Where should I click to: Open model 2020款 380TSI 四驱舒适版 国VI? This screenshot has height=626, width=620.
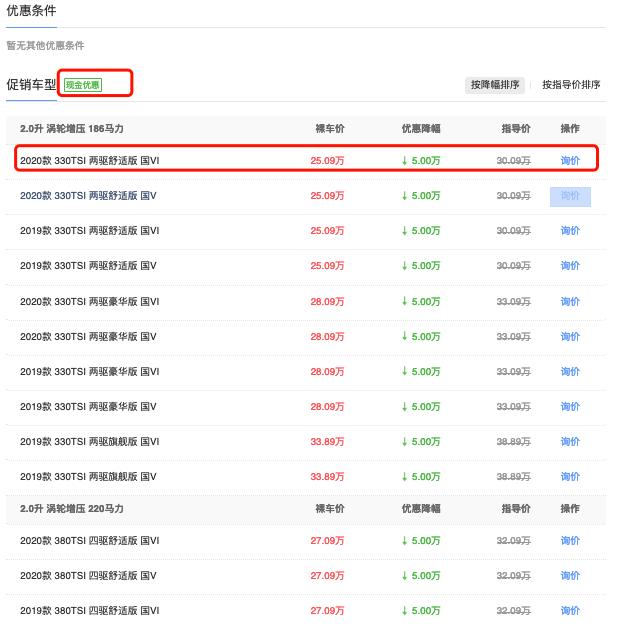(89, 541)
